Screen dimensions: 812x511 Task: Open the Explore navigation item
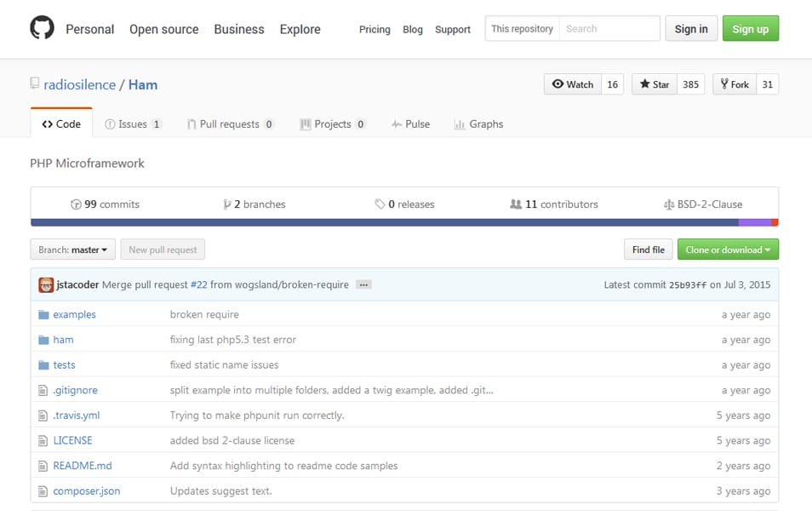coord(300,30)
